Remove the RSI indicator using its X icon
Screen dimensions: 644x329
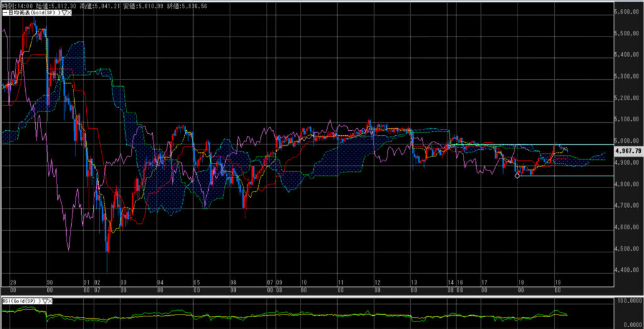(50, 301)
